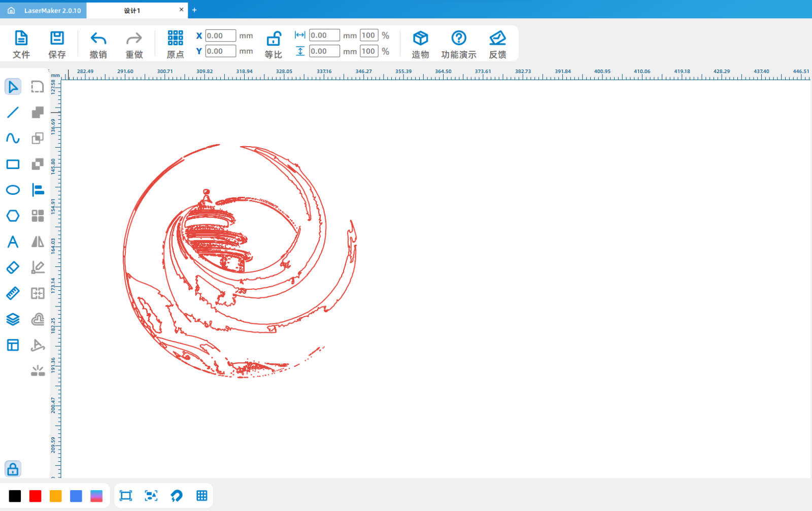Click the X position input field
The height and width of the screenshot is (511, 812).
[x=220, y=36]
